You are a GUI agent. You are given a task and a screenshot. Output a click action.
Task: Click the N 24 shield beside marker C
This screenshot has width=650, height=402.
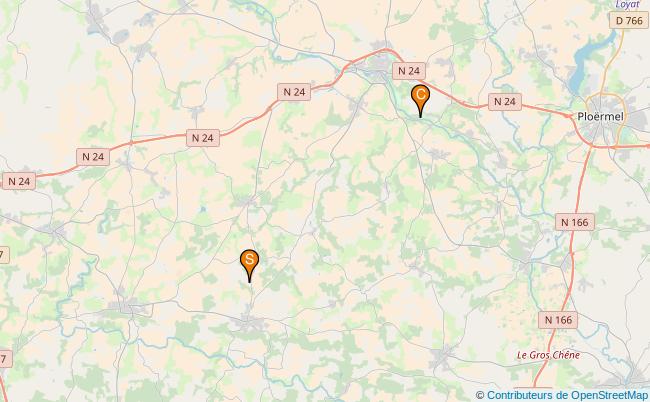pyautogui.click(x=409, y=71)
